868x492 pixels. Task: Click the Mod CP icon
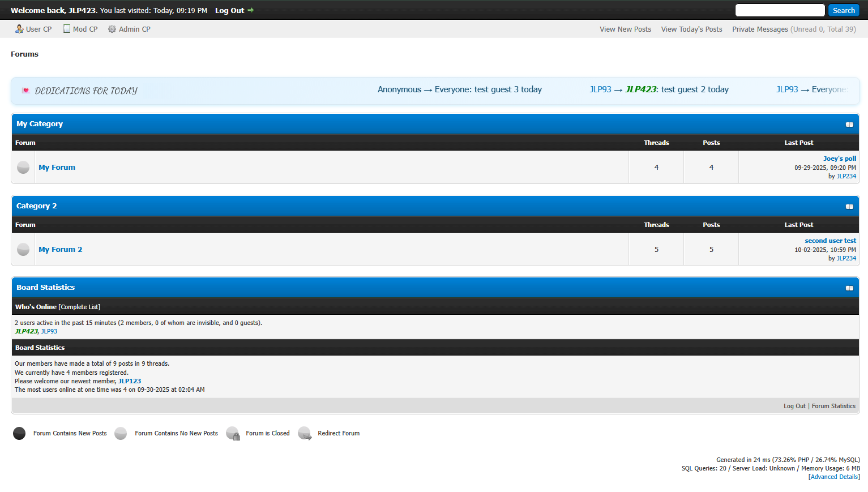click(67, 29)
